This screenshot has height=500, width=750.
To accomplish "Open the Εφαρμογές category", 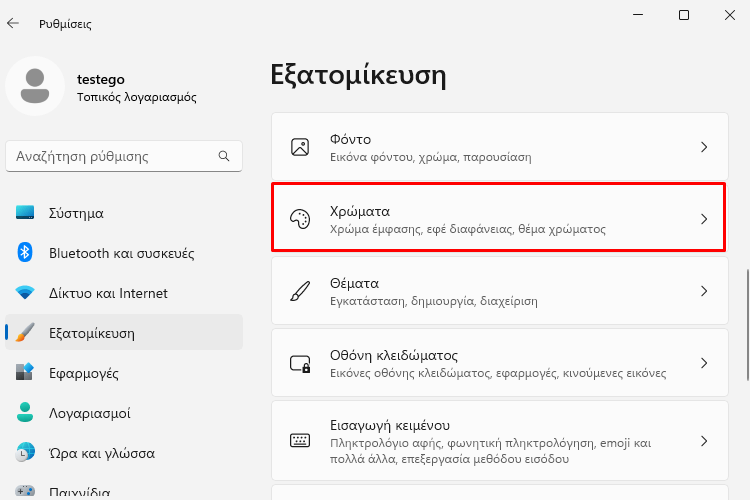I will point(124,373).
